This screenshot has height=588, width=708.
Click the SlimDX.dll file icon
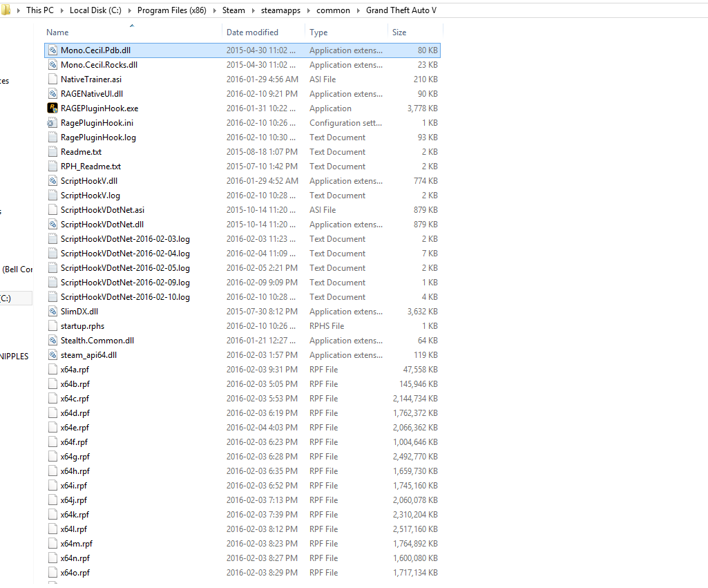click(x=52, y=311)
